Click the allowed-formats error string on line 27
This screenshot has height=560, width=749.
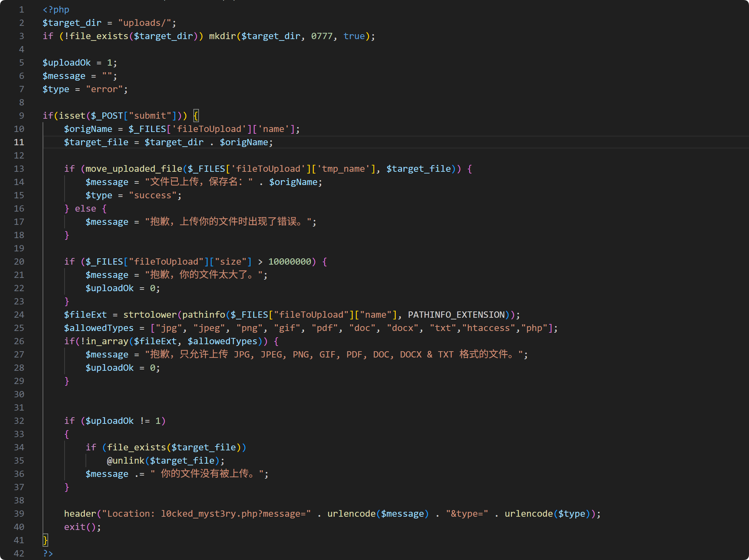click(x=334, y=355)
